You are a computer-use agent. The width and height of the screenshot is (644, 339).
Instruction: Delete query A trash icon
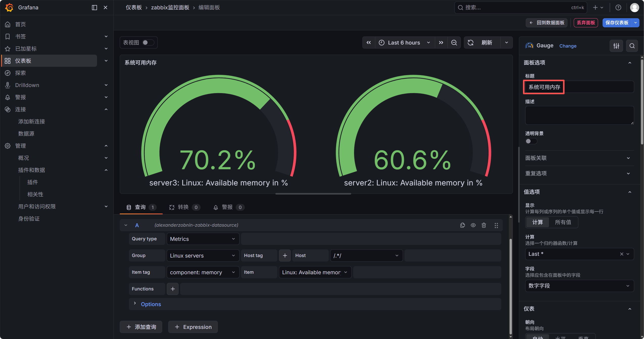click(484, 225)
